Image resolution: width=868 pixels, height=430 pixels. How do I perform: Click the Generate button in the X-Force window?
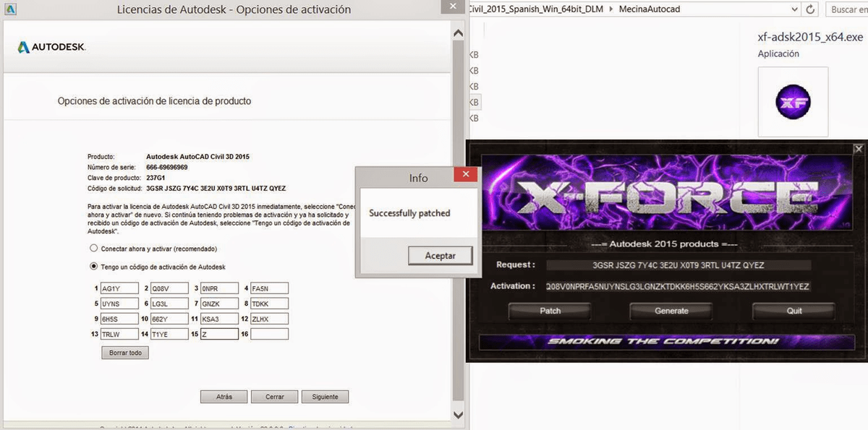672,311
